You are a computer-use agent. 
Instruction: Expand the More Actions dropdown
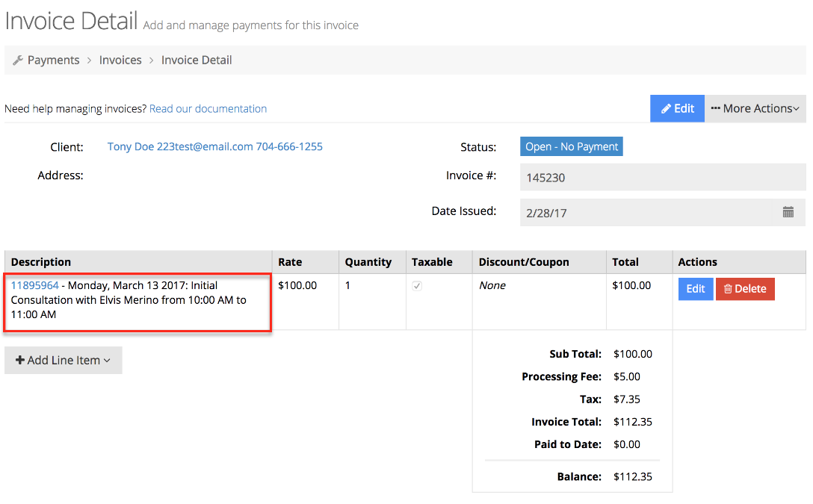point(755,108)
